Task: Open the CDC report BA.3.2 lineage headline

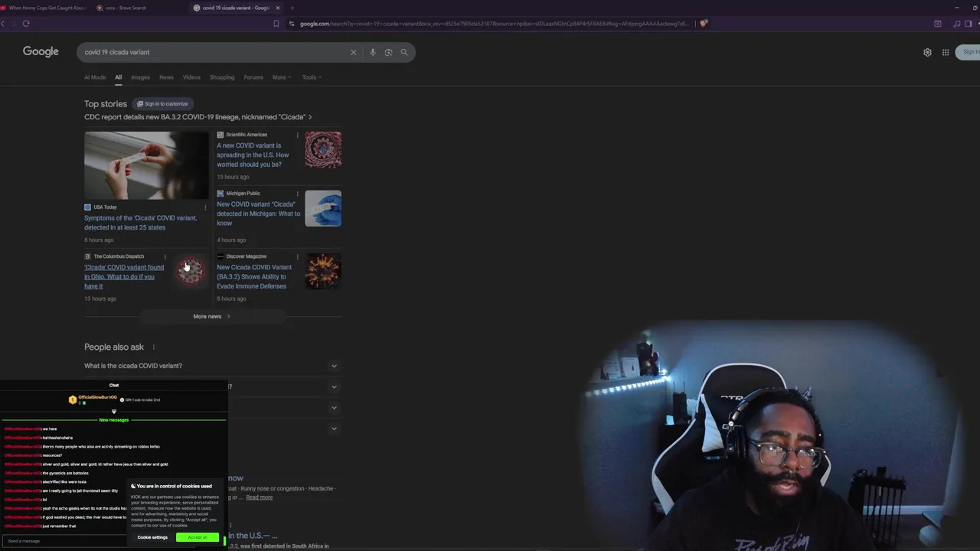Action: click(x=198, y=117)
